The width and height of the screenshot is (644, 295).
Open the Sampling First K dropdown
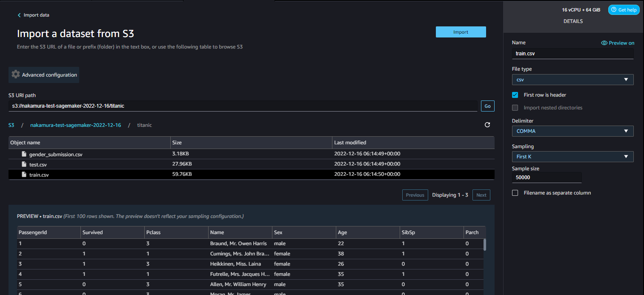point(572,157)
